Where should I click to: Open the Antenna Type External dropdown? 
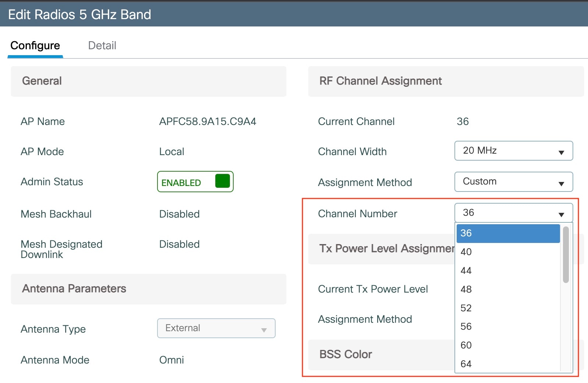coord(216,328)
